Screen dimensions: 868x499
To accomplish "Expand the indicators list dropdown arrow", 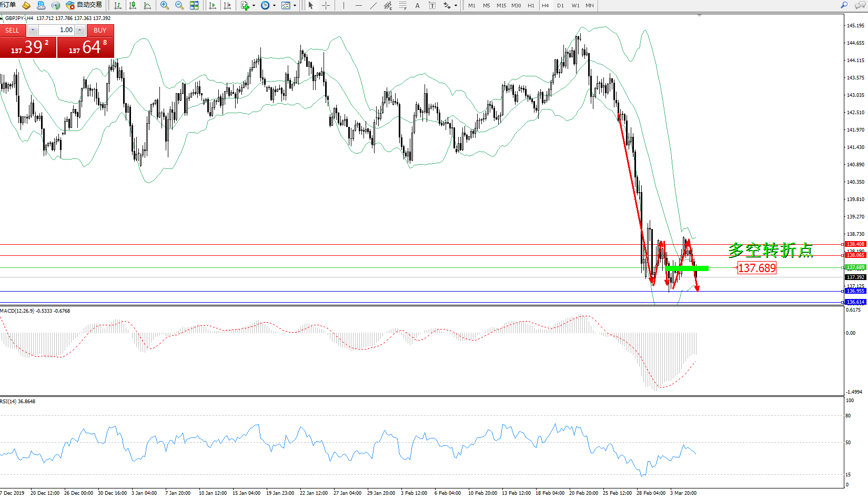I will pyautogui.click(x=254, y=6).
